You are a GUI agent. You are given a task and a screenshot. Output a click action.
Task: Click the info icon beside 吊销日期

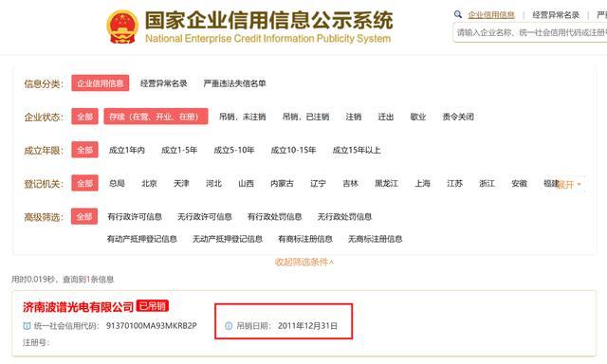[x=229, y=326]
